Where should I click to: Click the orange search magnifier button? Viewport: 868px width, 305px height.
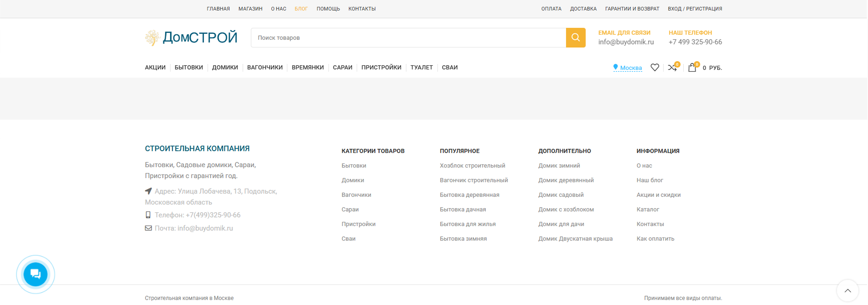coord(576,38)
